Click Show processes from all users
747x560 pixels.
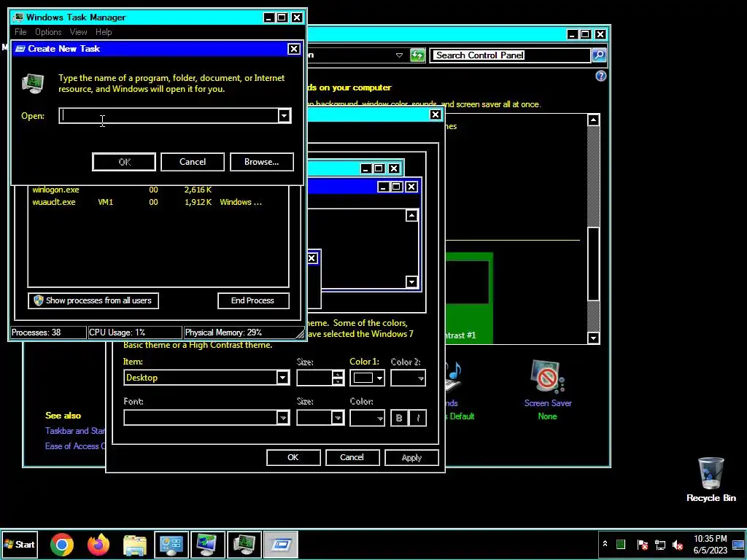pyautogui.click(x=93, y=300)
